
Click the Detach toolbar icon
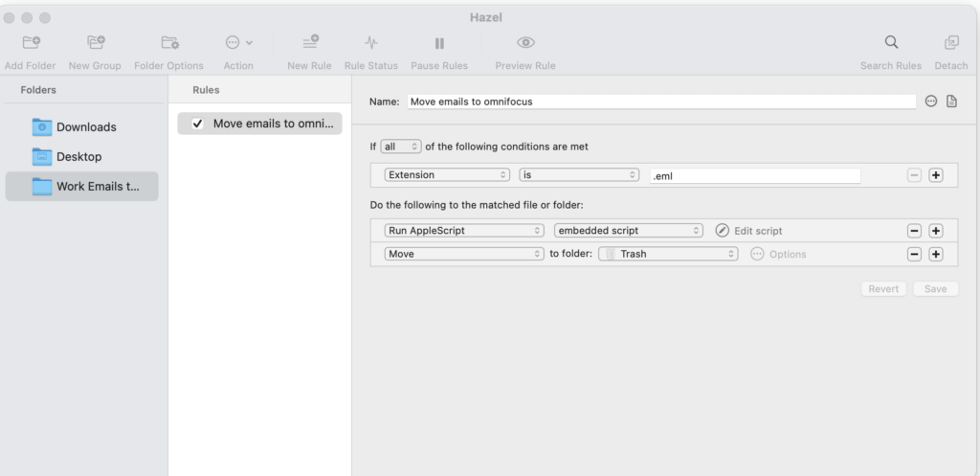pos(951,43)
